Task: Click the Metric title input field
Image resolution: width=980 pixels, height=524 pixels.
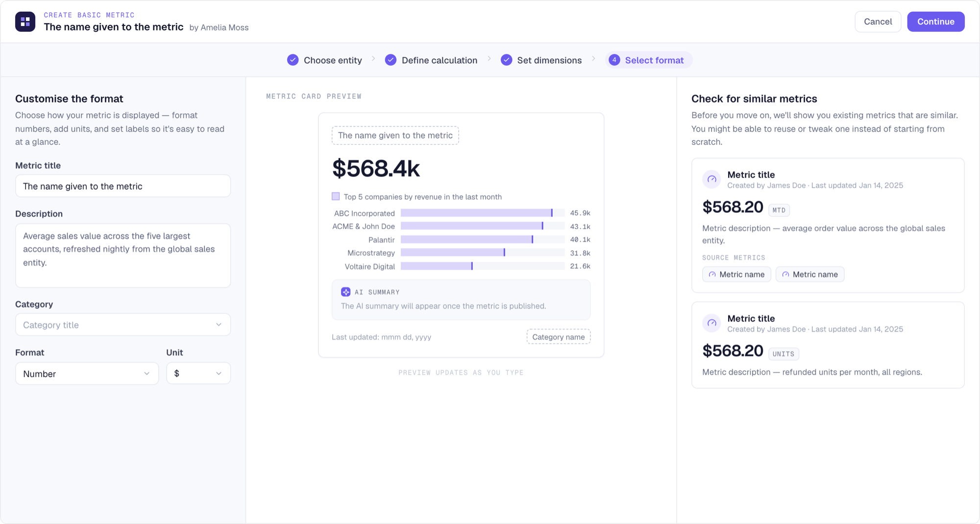Action: [123, 186]
